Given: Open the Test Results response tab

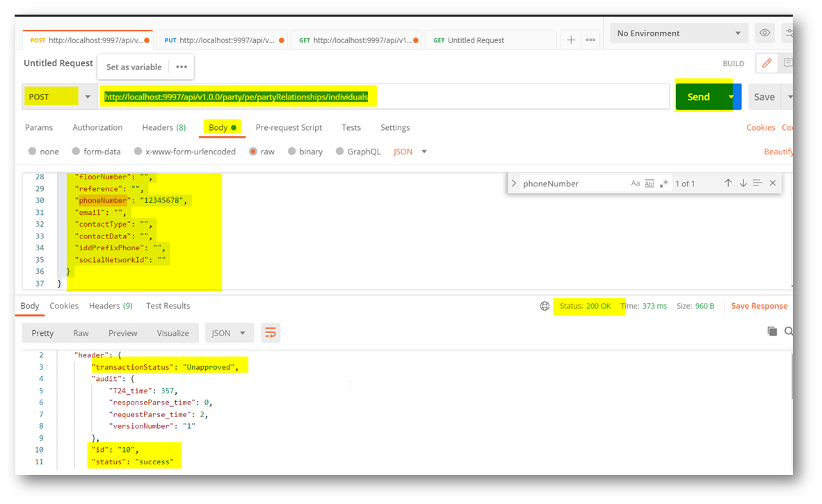Looking at the screenshot, I should point(168,306).
